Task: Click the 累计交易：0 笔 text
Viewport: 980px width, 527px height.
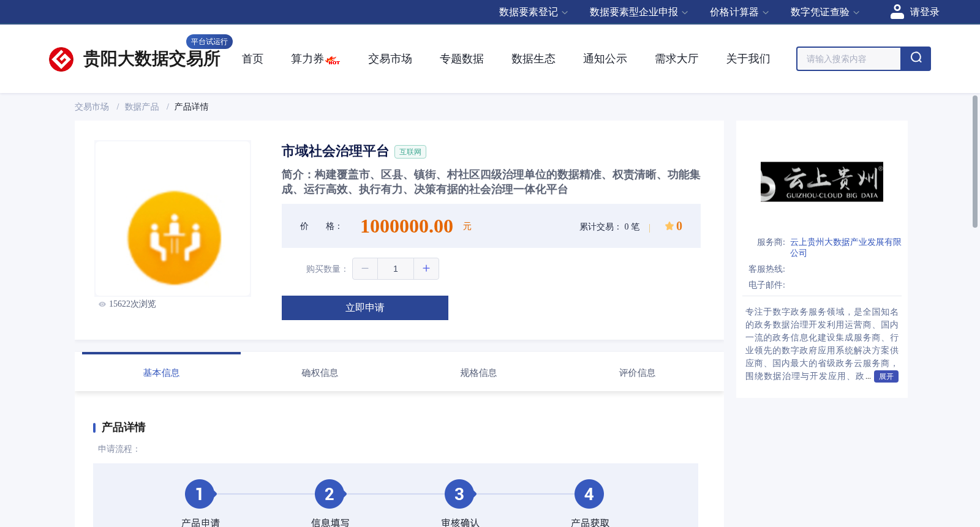Action: (x=609, y=226)
